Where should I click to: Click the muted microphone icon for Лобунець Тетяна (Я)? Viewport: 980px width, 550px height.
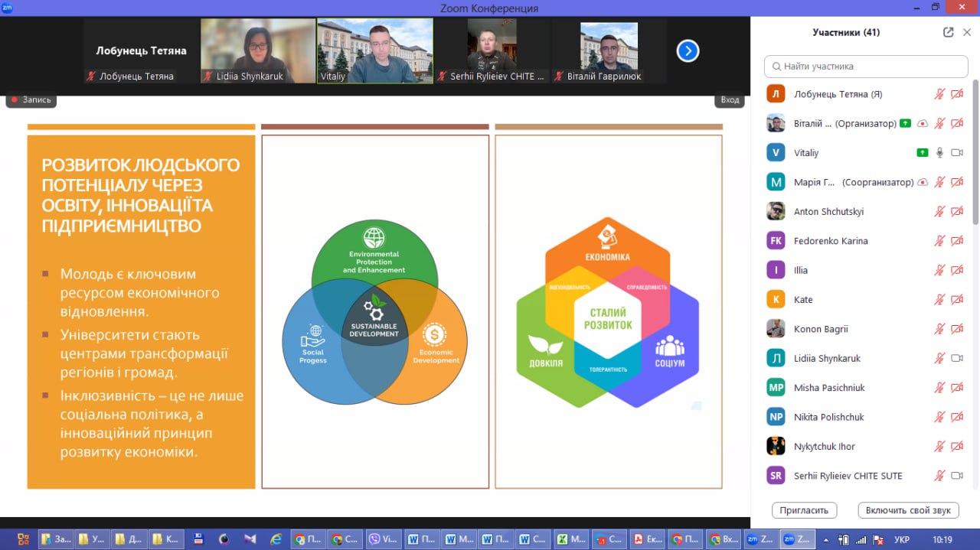[x=939, y=94]
